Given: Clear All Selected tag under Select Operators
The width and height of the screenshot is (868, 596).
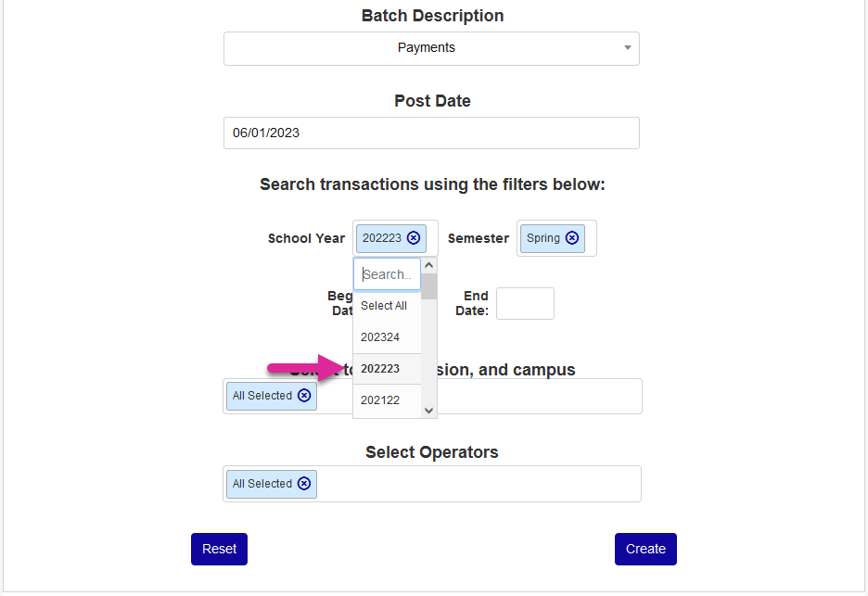Looking at the screenshot, I should [x=304, y=484].
